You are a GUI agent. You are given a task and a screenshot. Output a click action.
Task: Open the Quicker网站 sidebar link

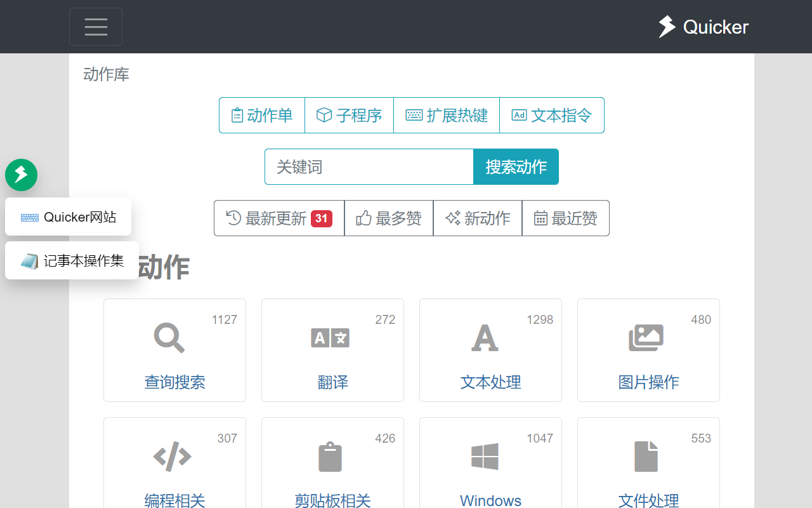68,217
